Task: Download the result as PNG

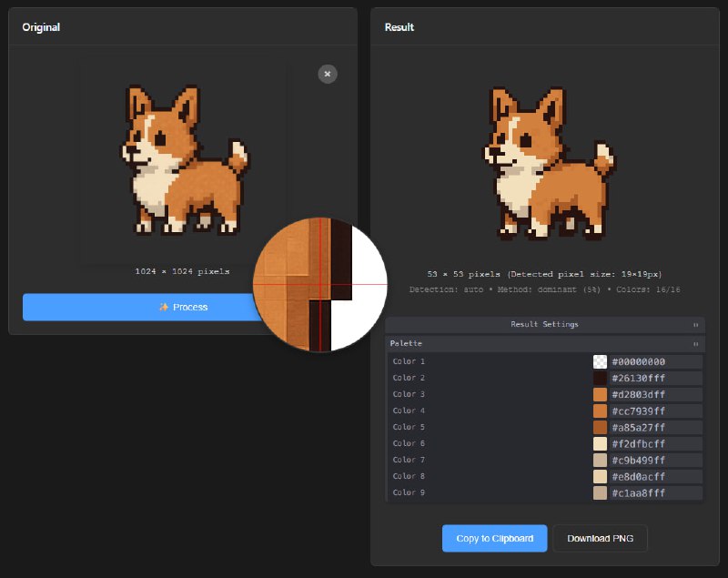Action: click(600, 538)
